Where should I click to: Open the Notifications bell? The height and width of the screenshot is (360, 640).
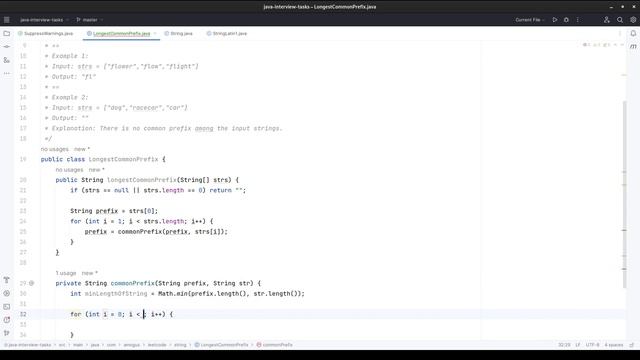coord(633,33)
